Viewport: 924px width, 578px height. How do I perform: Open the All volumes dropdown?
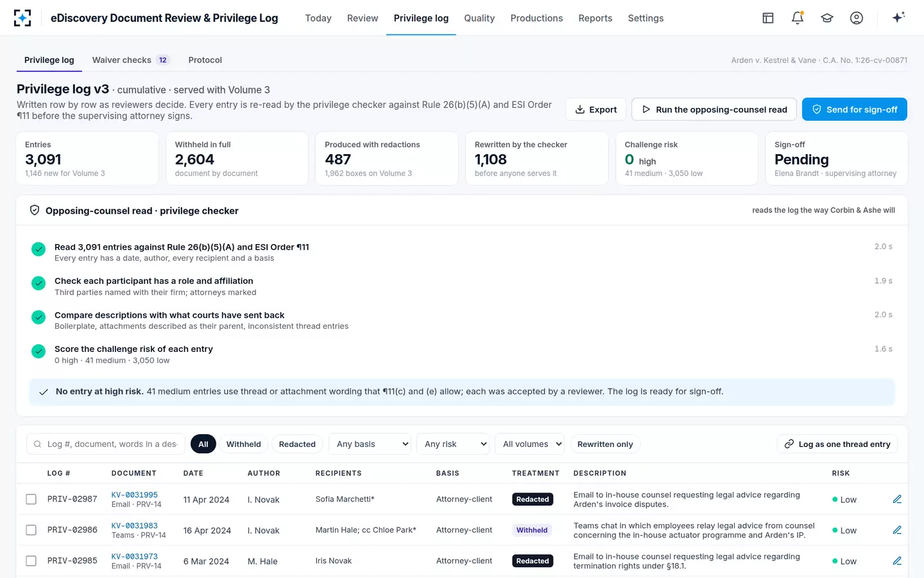[530, 444]
